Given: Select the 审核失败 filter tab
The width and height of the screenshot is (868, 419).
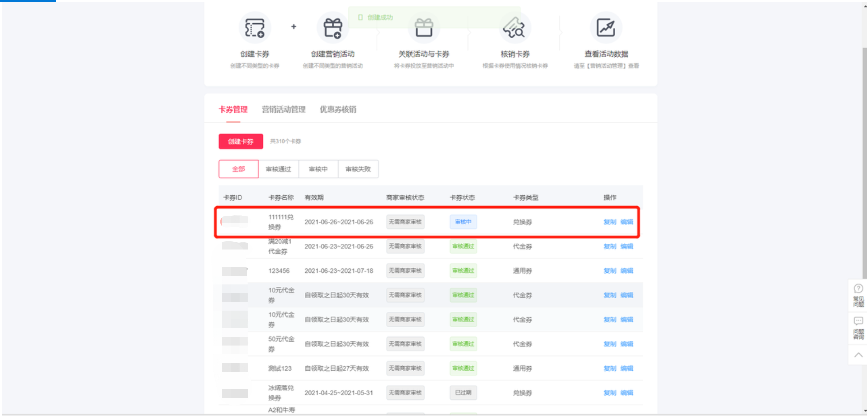Looking at the screenshot, I should (358, 169).
